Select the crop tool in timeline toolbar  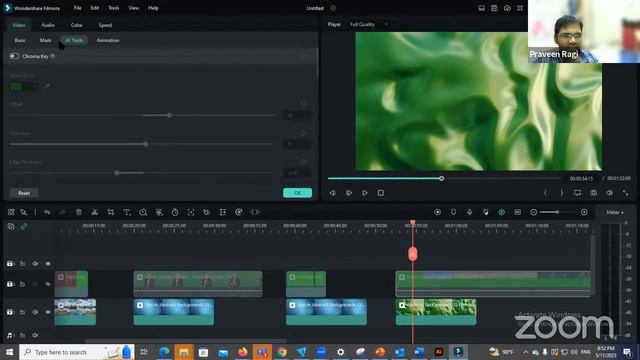pyautogui.click(x=111, y=212)
